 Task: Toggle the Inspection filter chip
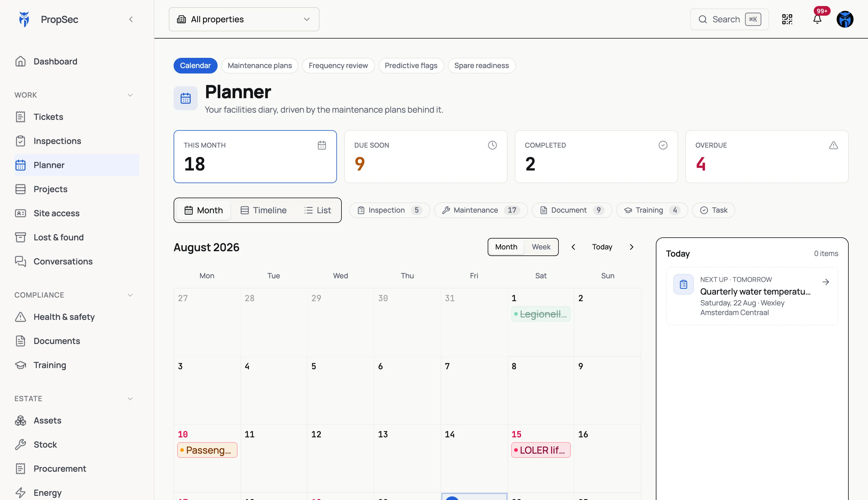(x=389, y=210)
